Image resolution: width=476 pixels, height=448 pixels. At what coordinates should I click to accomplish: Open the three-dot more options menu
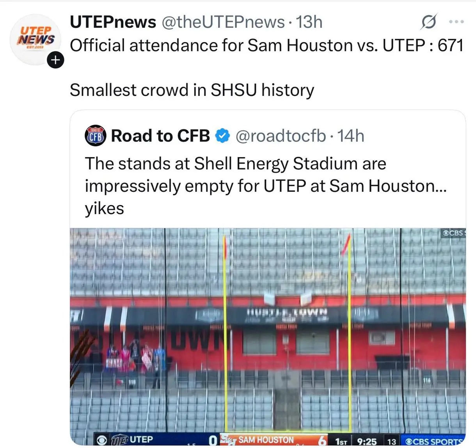click(x=456, y=22)
